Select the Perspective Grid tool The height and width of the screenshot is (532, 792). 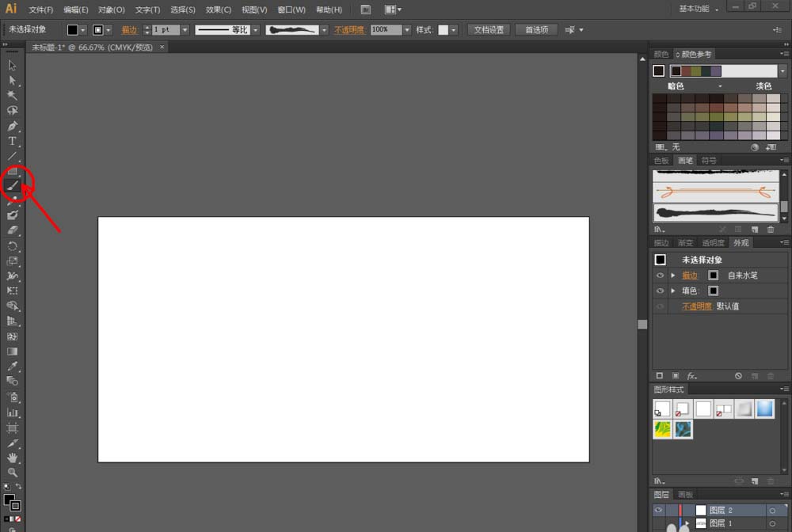click(x=12, y=321)
